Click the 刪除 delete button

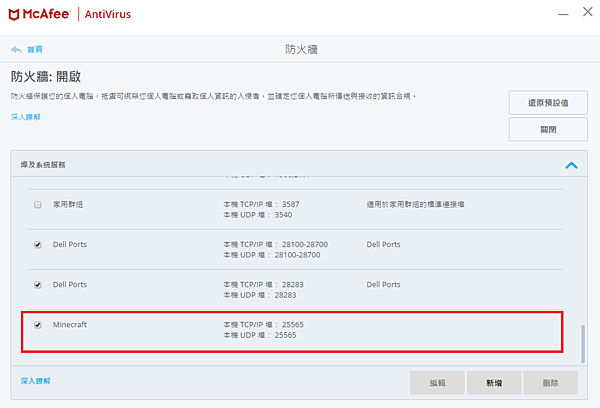click(x=551, y=383)
